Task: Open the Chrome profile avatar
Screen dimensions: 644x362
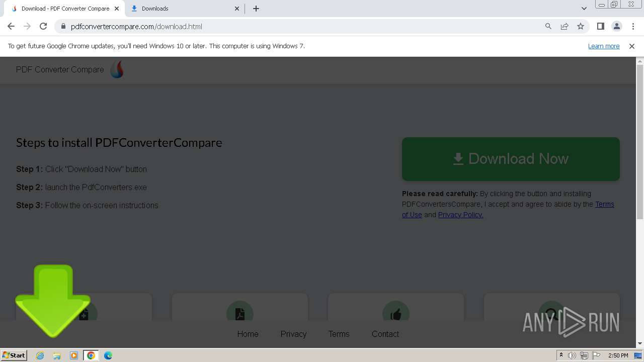Action: [617, 26]
